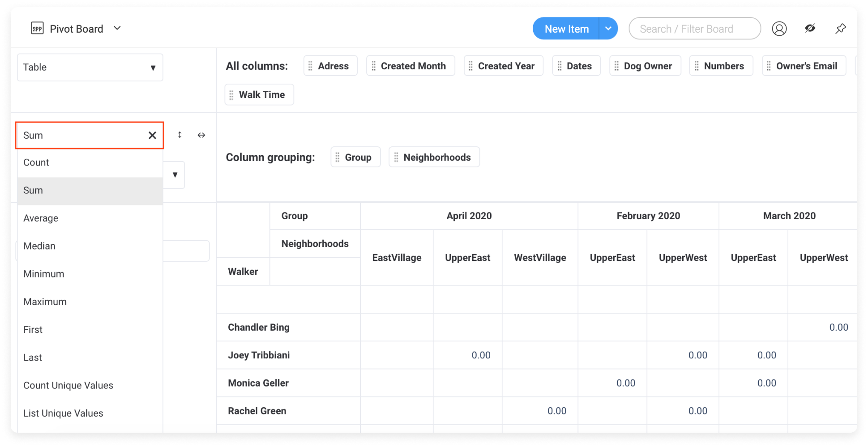868x447 pixels.
Task: Click the drag handle on Neighborhoods chip
Action: [x=396, y=158]
